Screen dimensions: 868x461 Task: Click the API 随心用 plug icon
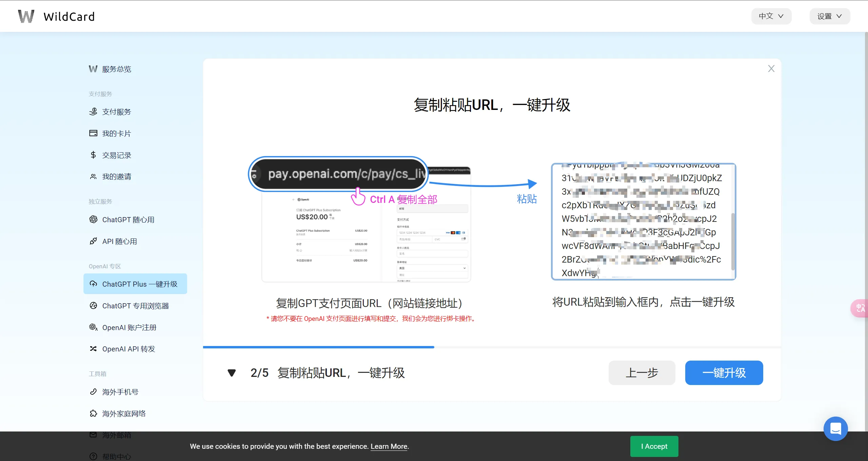[x=93, y=241]
